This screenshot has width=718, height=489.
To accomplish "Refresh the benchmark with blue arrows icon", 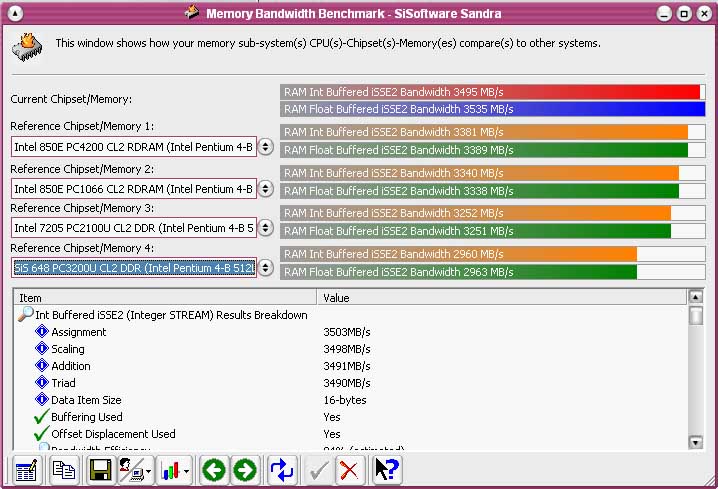I will (x=282, y=470).
